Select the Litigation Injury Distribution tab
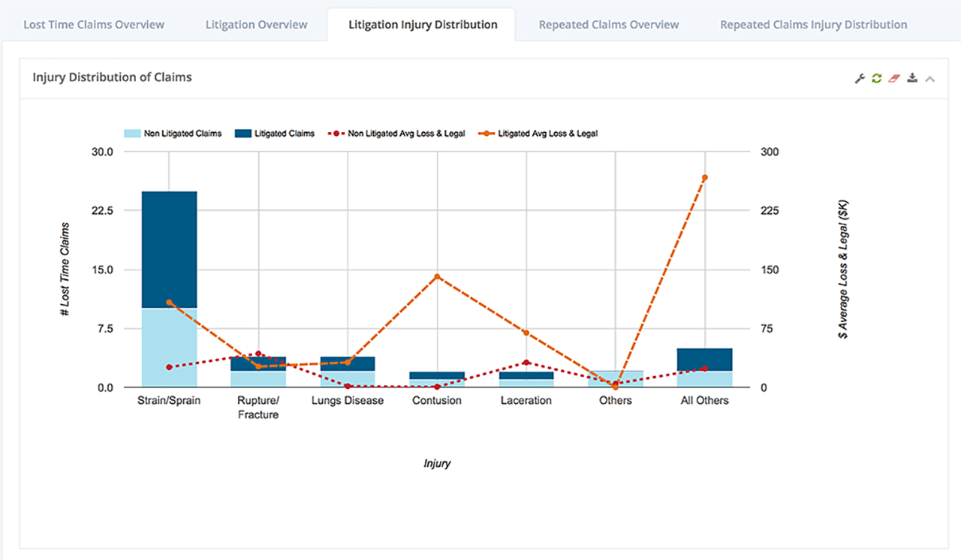 pyautogui.click(x=422, y=24)
